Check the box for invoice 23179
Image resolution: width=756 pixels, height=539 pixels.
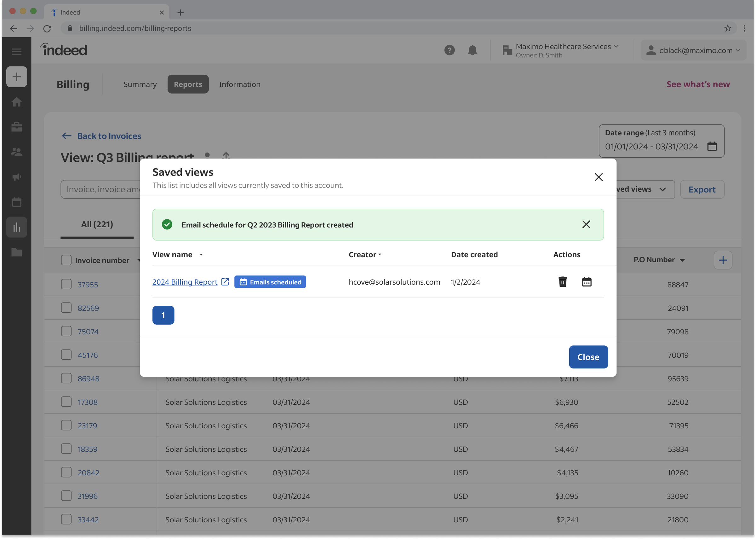66,426
